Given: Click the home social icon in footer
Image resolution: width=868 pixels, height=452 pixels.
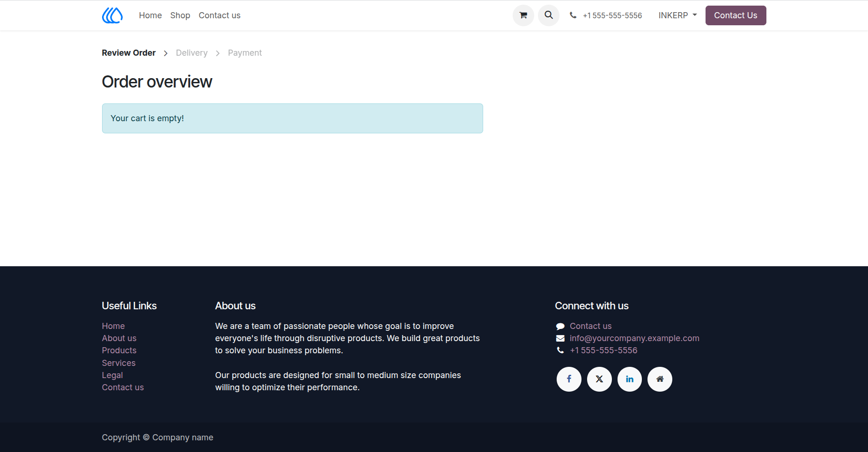Looking at the screenshot, I should coord(660,379).
